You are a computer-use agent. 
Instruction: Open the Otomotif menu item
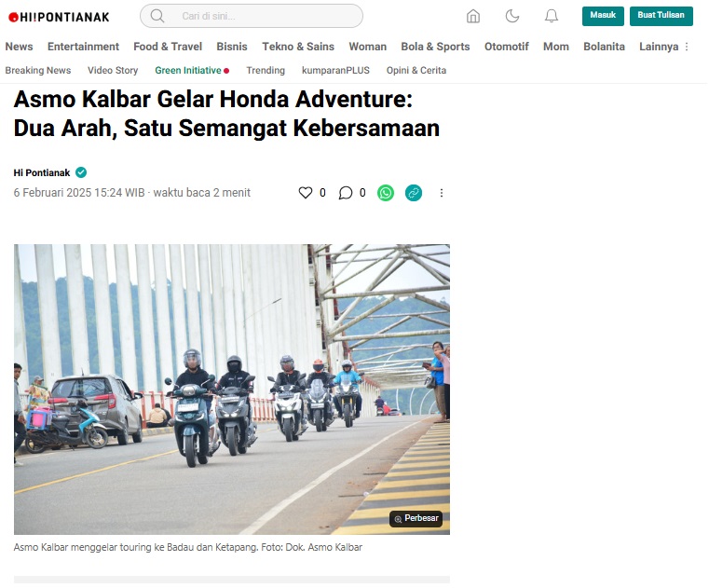[x=507, y=47]
